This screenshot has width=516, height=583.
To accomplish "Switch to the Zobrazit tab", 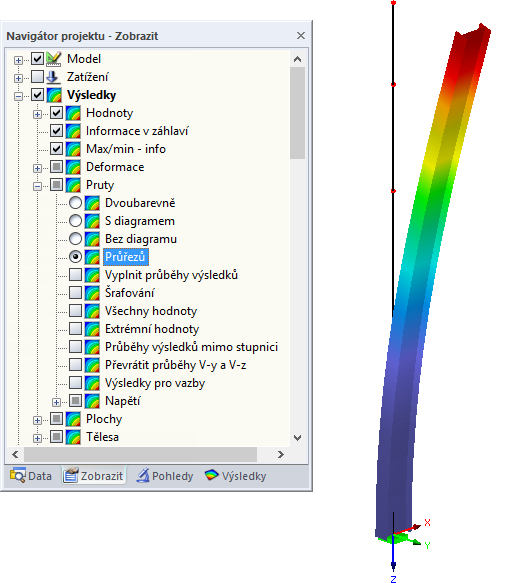I will coord(94,476).
